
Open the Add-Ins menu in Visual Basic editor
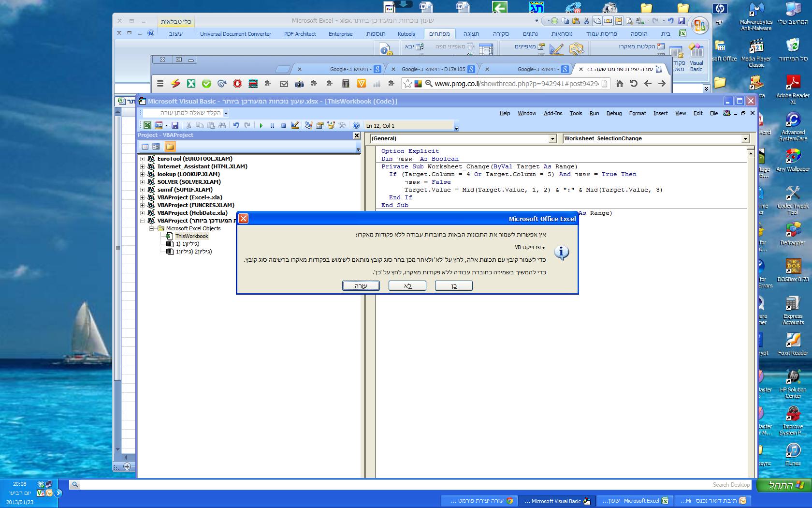point(553,113)
